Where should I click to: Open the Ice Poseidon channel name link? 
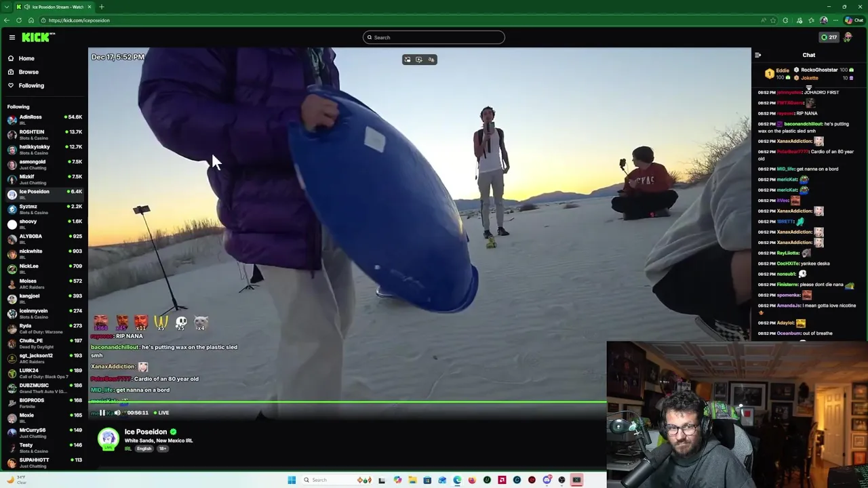146,432
